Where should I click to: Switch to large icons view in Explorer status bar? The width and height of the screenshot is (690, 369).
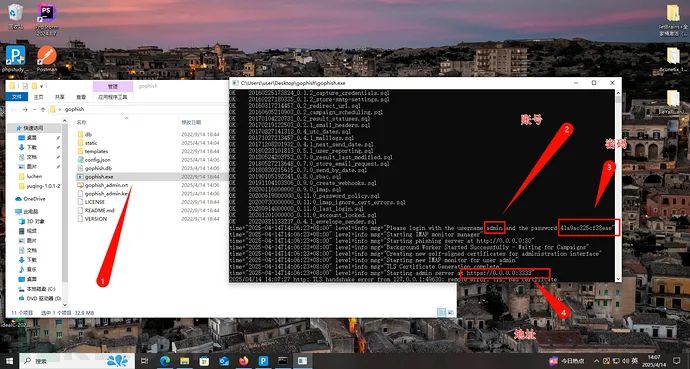[x=451, y=313]
